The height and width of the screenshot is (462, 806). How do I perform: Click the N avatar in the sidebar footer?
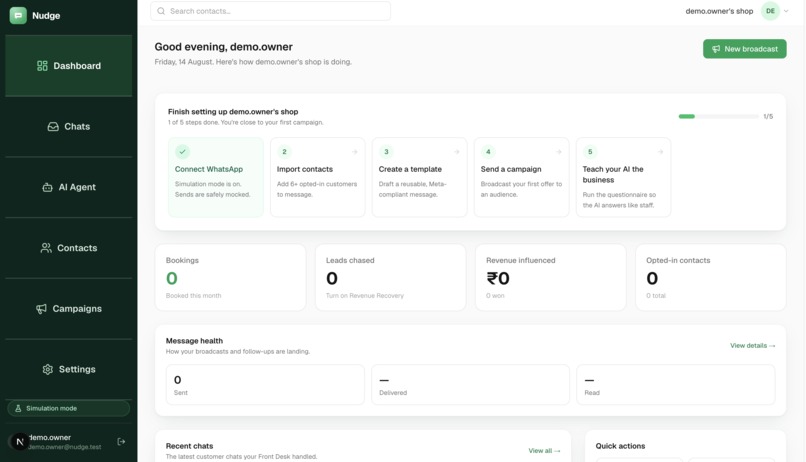point(20,441)
